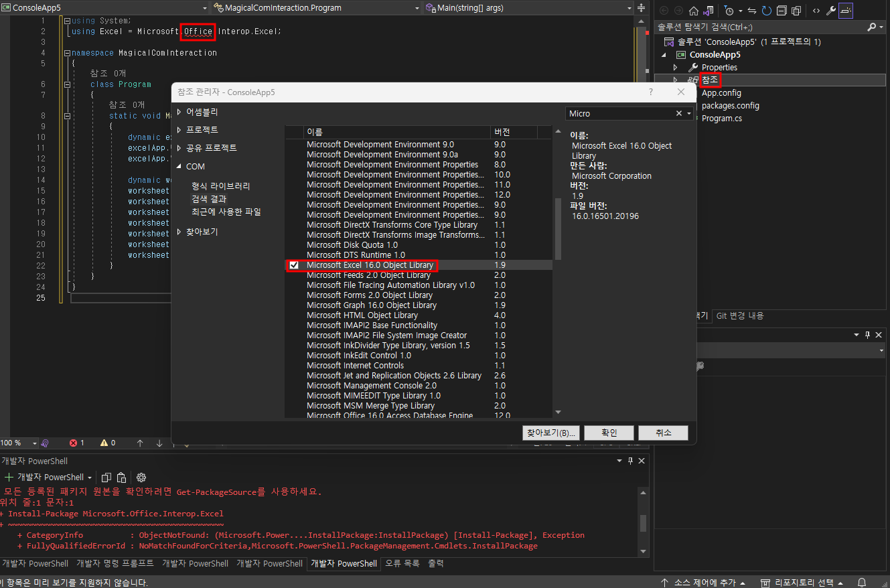Select Microsoft Graph 16.0 Object Library row

419,305
